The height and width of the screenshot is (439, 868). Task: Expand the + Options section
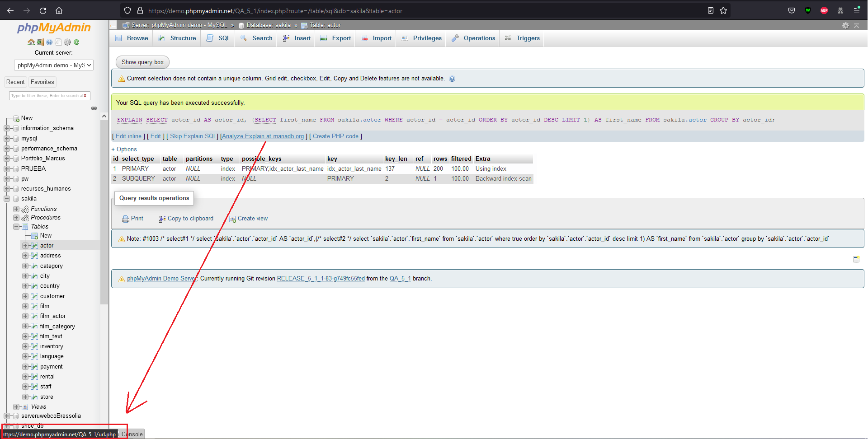(124, 149)
